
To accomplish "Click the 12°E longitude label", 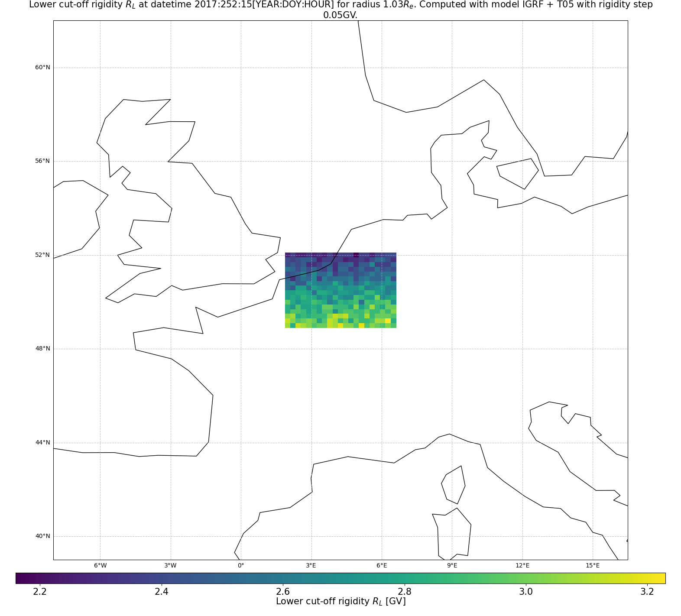I will tap(522, 565).
